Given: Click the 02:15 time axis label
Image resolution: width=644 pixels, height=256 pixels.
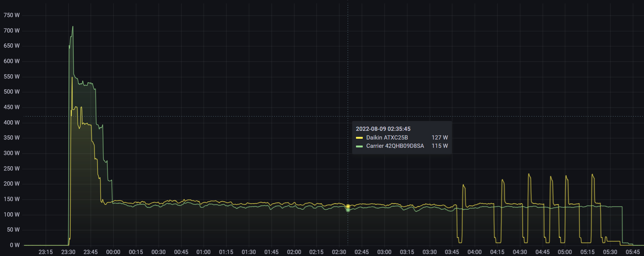Looking at the screenshot, I should pyautogui.click(x=316, y=252).
